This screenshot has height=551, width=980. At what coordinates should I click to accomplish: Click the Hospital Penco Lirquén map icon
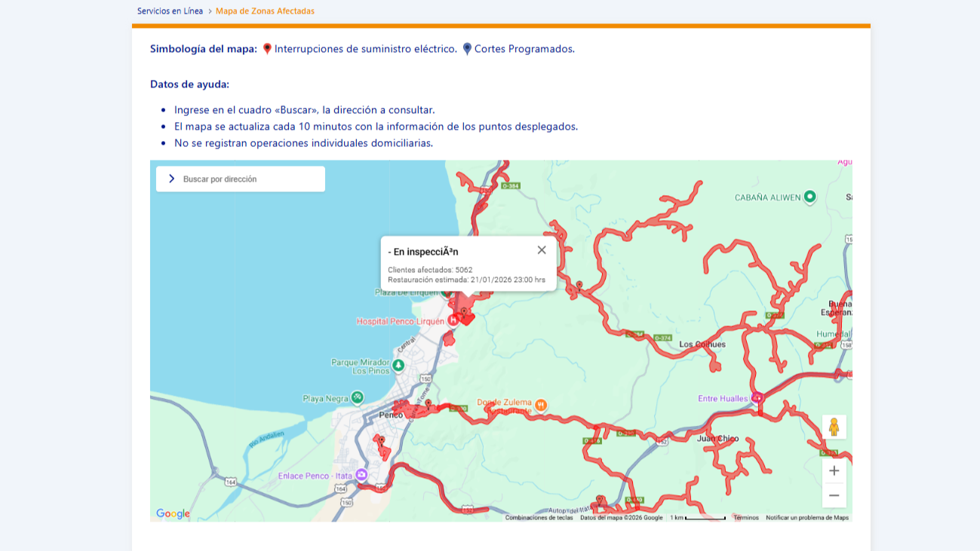point(453,320)
